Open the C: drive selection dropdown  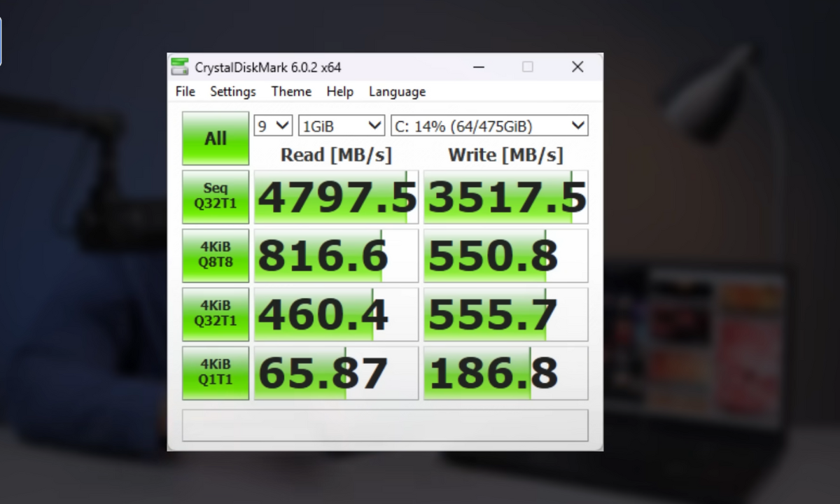[x=489, y=126]
